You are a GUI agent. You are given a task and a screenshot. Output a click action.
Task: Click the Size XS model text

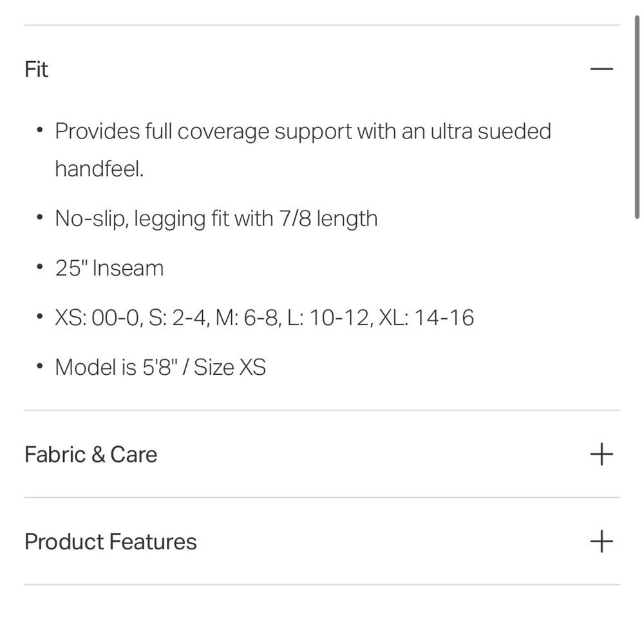tap(230, 368)
